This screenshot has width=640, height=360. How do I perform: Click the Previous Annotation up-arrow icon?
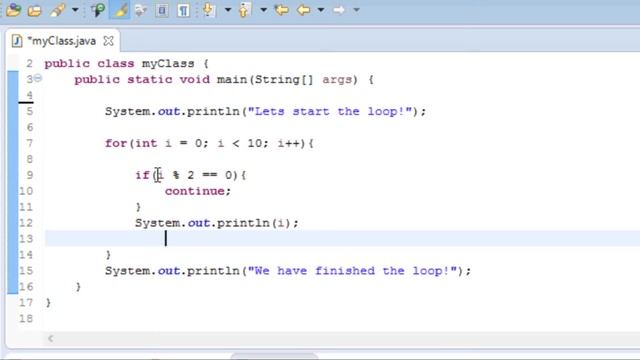pos(244,10)
